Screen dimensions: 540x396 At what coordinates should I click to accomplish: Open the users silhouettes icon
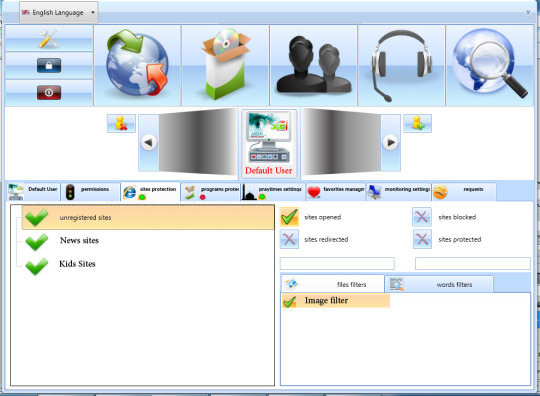[x=313, y=65]
